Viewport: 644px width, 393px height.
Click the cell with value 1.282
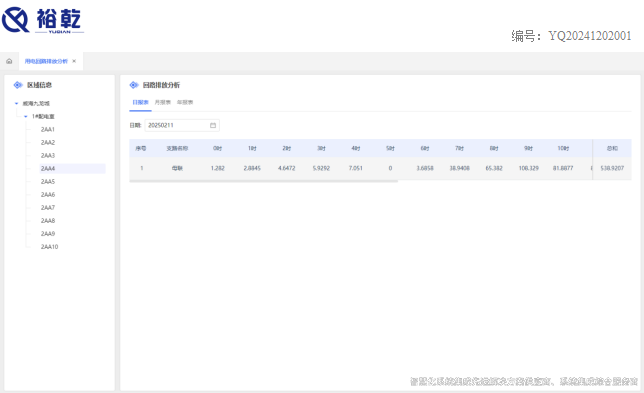click(217, 168)
